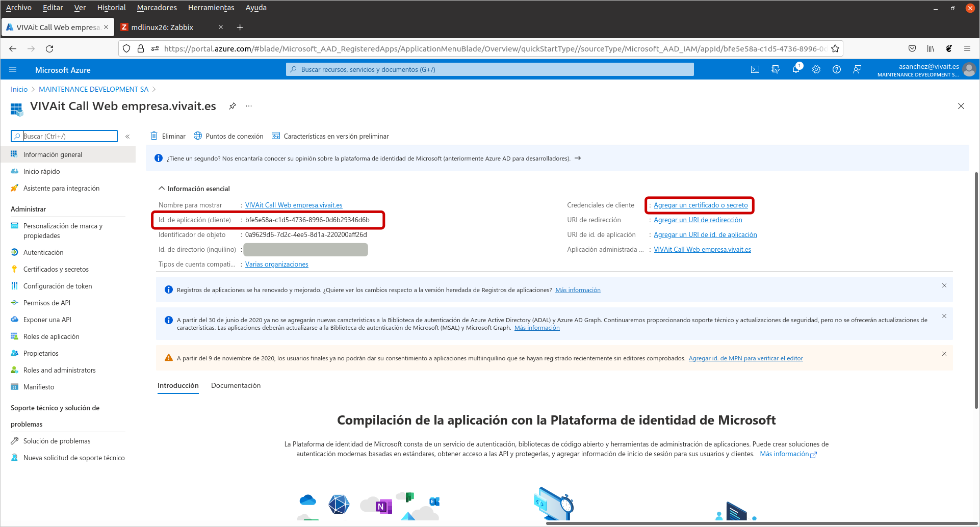The width and height of the screenshot is (980, 527).
Task: Open Firefox application menu
Action: [967, 48]
